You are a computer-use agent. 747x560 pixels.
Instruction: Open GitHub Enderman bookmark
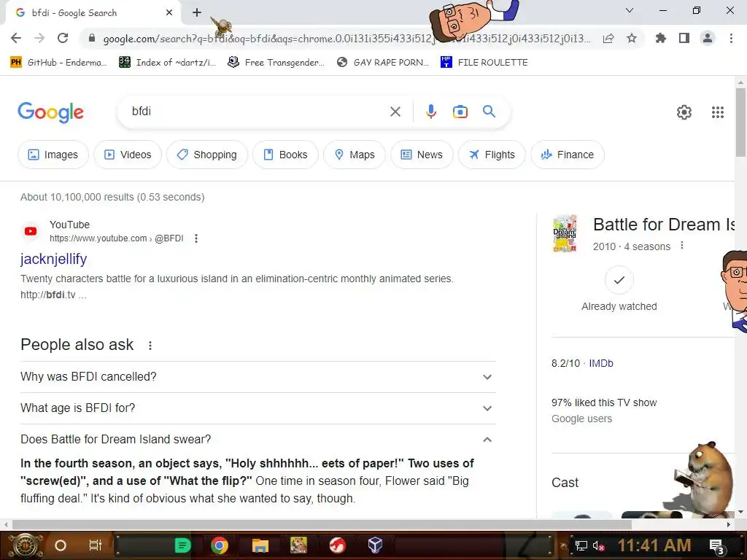click(x=58, y=63)
